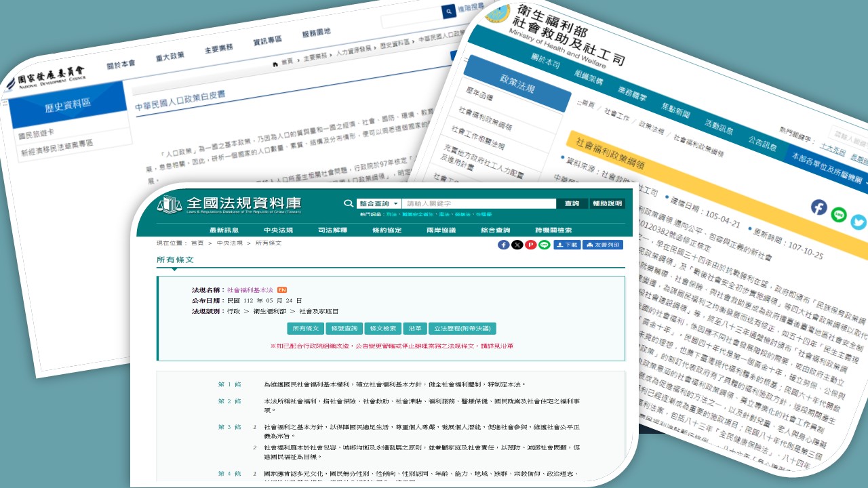Click the Facebook icon on the Ministry of Health and Welfare page
Screen dimensions: 868x488
coord(818,207)
